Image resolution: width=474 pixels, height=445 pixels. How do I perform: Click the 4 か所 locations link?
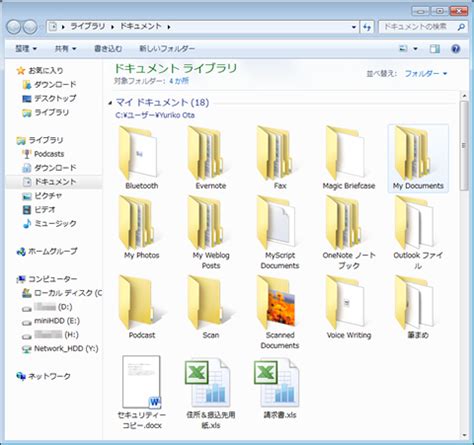pos(179,81)
